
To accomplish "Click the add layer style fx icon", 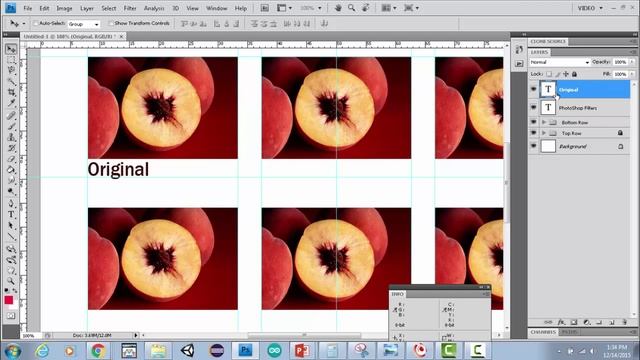I will [x=561, y=322].
